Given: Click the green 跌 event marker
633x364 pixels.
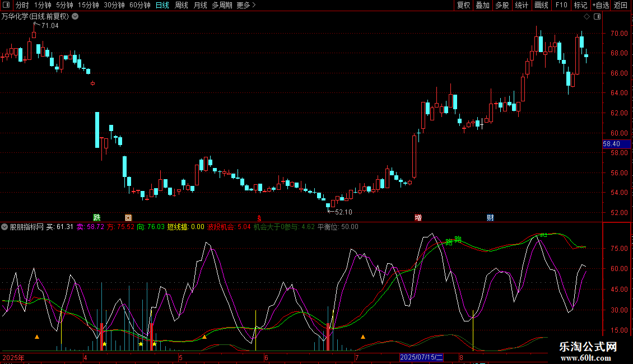Looking at the screenshot, I should pos(96,217).
